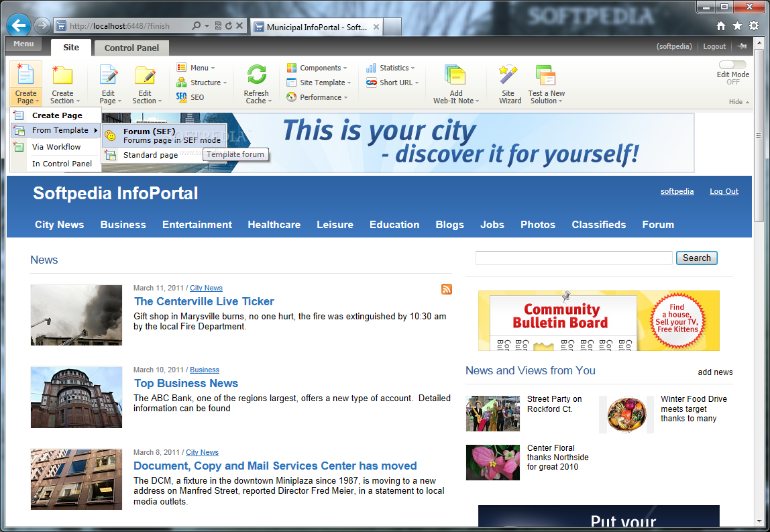
Task: Click the Log Out link in header
Action: [x=724, y=191]
